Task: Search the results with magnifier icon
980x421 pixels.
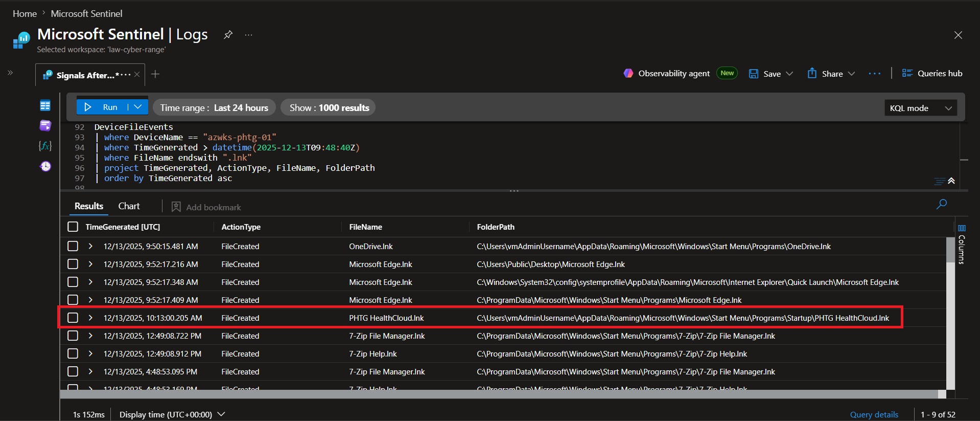Action: 941,204
